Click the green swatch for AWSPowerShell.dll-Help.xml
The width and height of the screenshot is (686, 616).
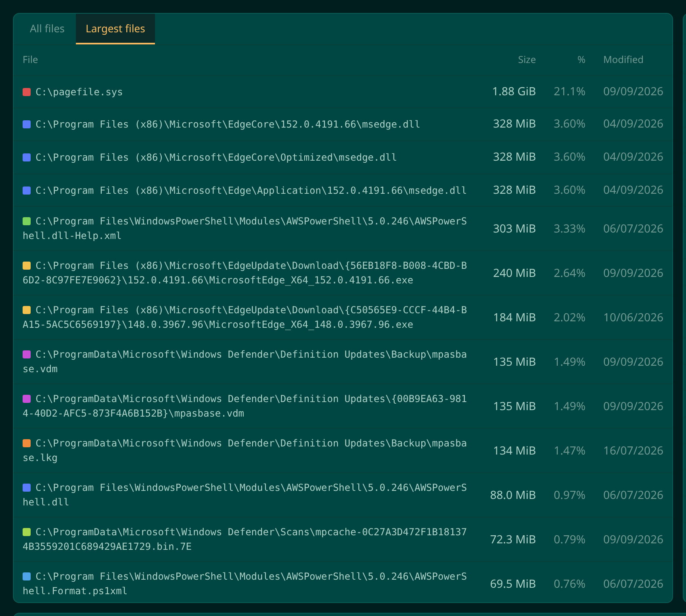27,221
